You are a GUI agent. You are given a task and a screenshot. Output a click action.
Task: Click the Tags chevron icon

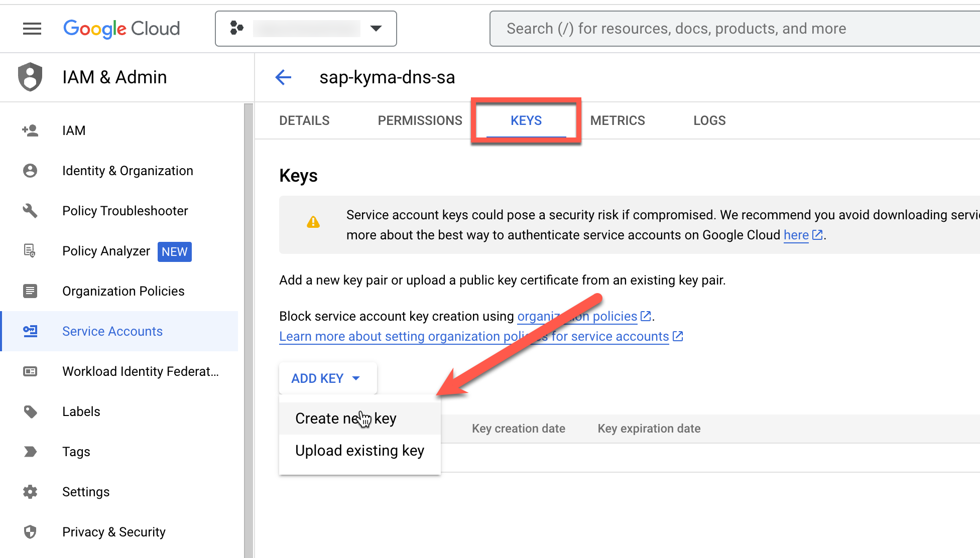30,452
